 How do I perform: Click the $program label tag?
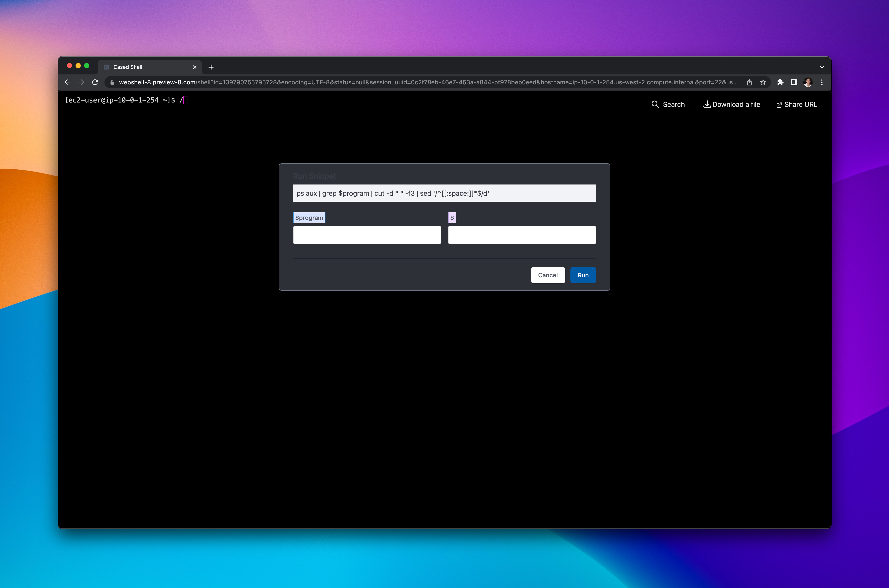pyautogui.click(x=309, y=218)
